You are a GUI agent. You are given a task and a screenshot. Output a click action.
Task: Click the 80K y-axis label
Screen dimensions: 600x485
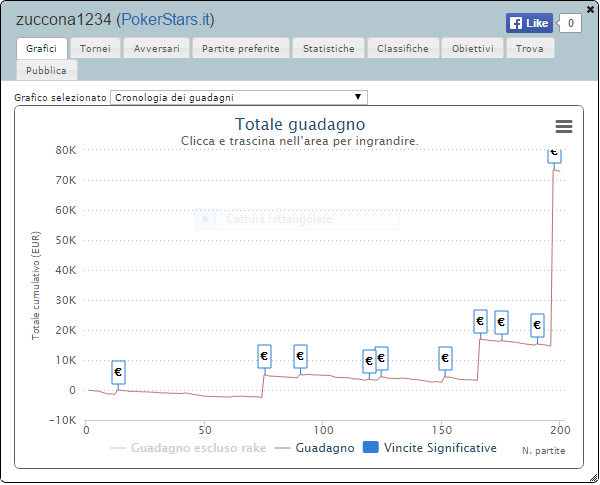[66, 150]
